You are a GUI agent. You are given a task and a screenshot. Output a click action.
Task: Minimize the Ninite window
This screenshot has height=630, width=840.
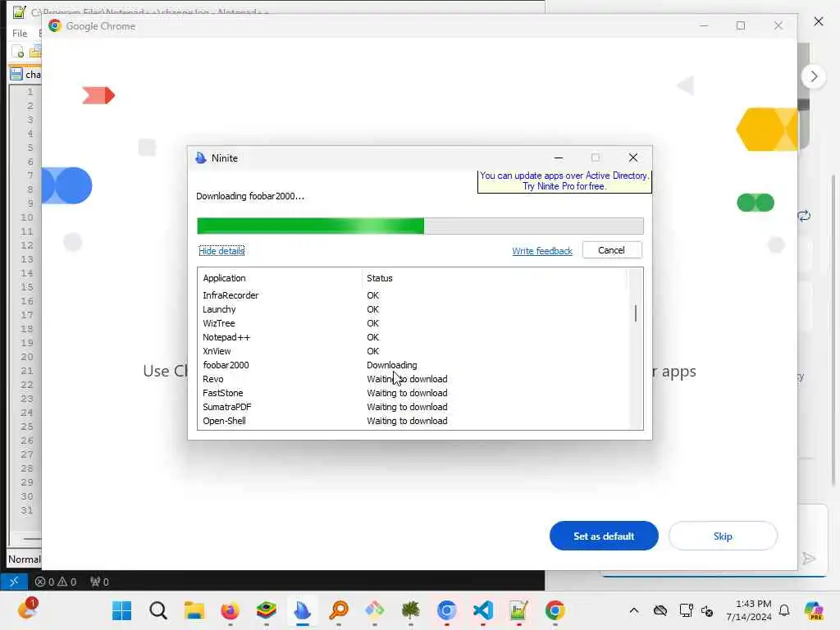point(558,157)
